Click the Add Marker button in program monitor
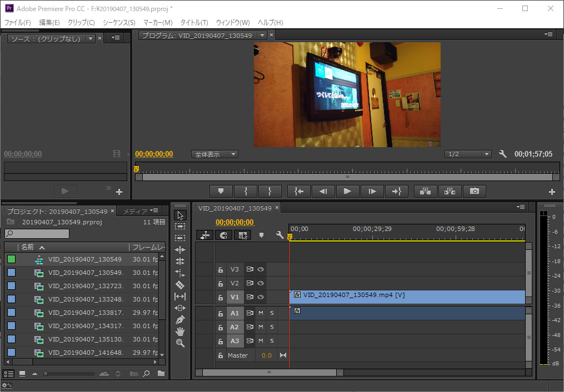564x392 pixels. point(221,191)
